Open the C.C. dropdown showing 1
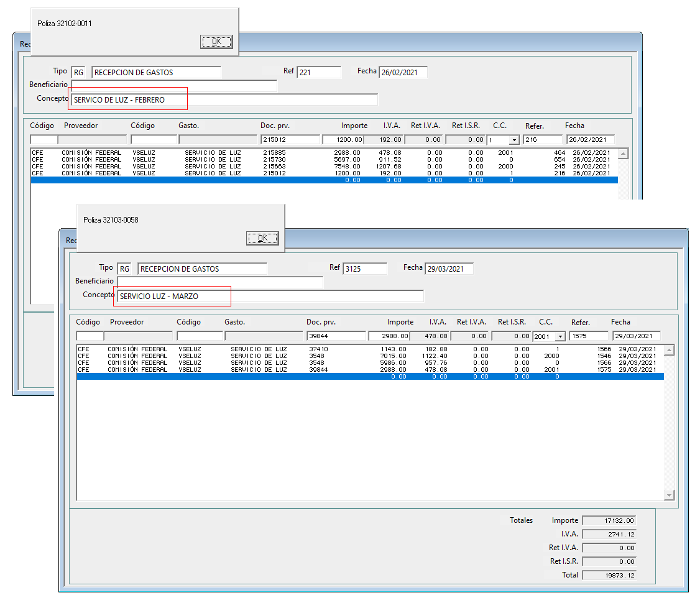Image resolution: width=700 pixels, height=598 pixels. [x=514, y=140]
